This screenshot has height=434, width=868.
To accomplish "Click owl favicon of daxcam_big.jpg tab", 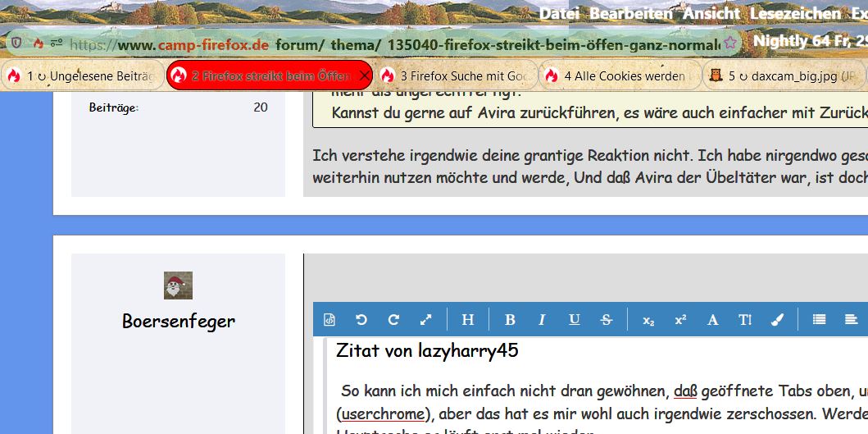I will coord(716,75).
